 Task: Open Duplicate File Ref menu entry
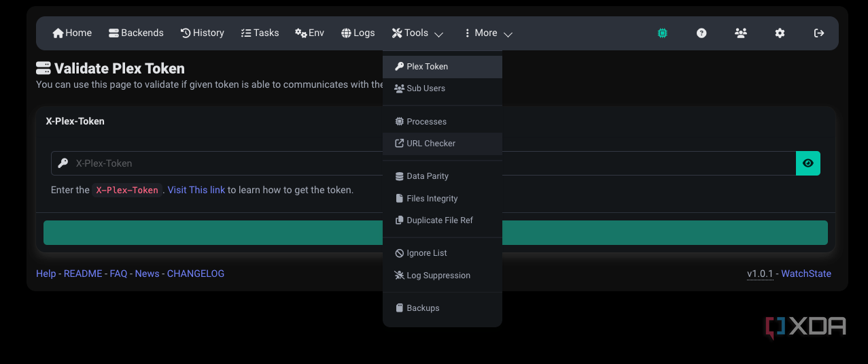point(442,220)
